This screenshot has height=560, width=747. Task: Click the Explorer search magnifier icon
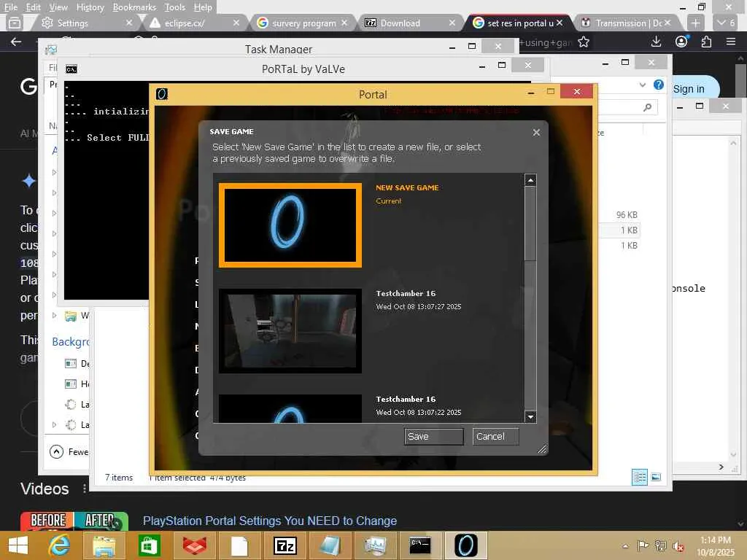click(x=648, y=107)
